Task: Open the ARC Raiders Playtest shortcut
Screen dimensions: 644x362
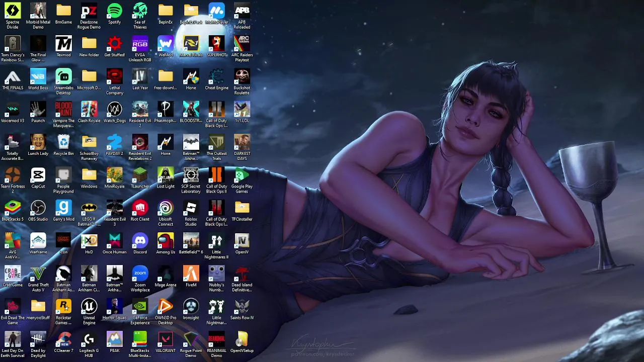Action: [x=242, y=43]
